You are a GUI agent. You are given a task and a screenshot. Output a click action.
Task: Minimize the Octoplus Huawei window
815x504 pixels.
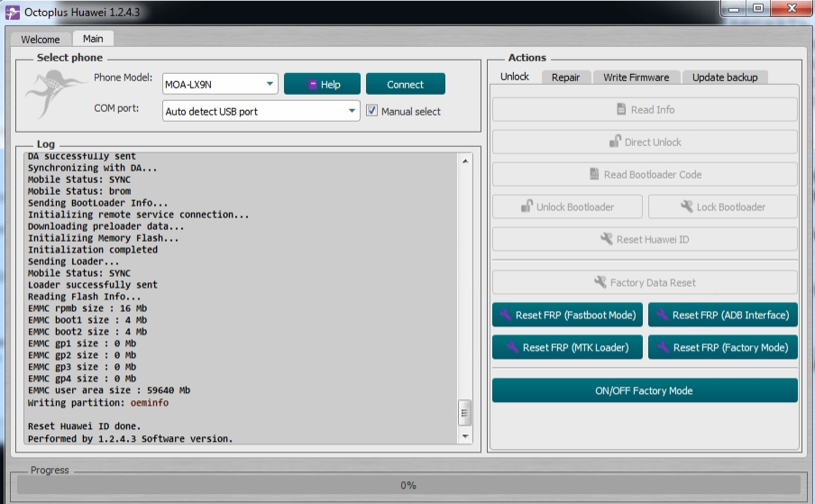734,8
